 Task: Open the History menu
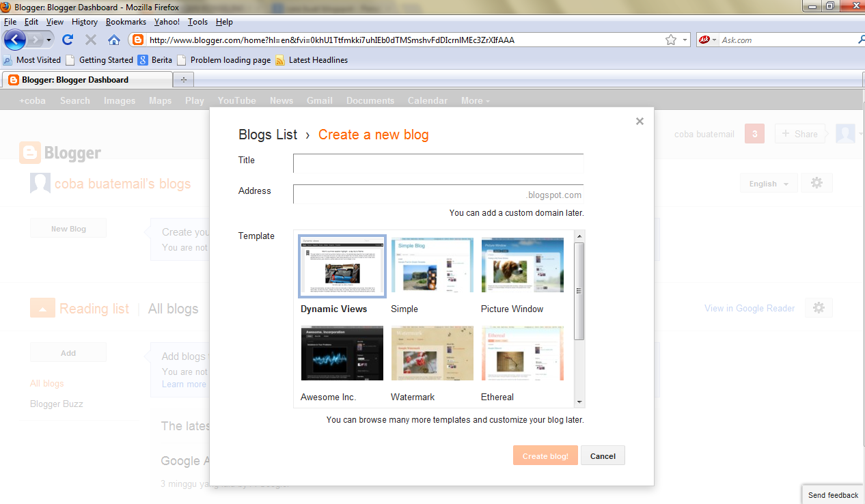click(85, 22)
